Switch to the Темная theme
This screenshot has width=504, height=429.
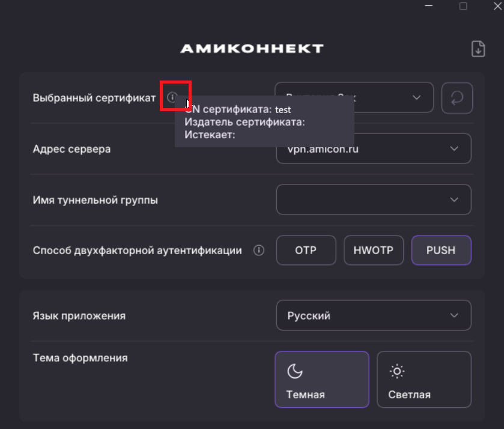322,380
